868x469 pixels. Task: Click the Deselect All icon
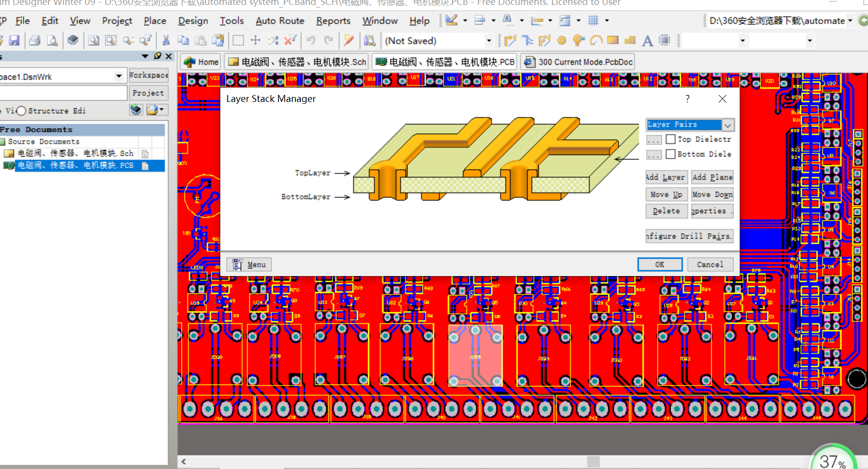point(273,40)
